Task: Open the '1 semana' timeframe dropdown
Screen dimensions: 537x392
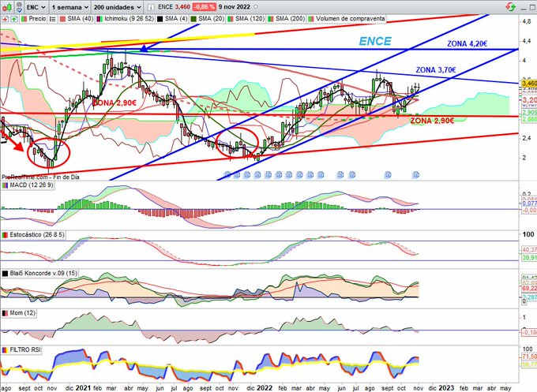Action: coord(69,7)
